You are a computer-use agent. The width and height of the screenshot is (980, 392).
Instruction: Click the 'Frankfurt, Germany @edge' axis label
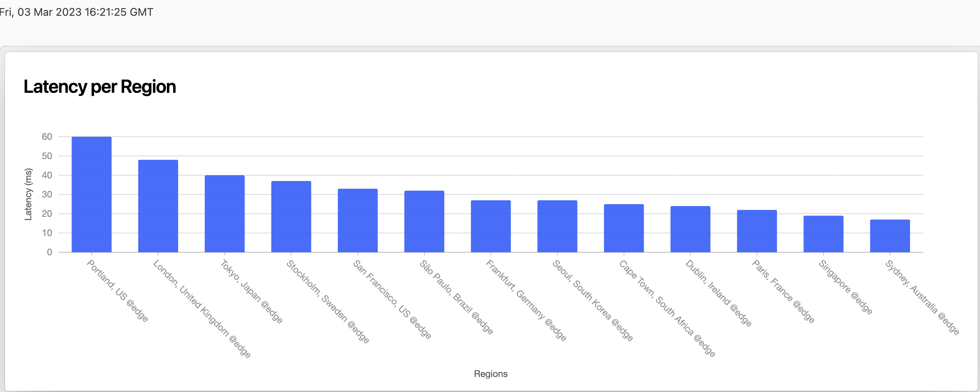click(526, 300)
